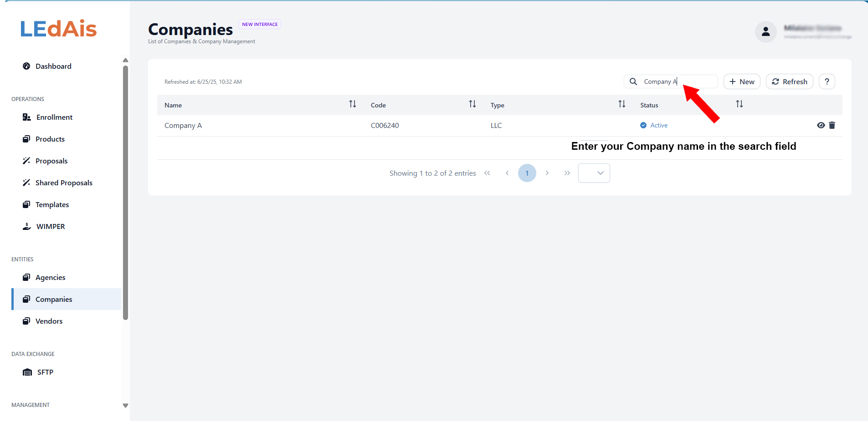
Task: Open rows-per-page dropdown
Action: click(594, 173)
